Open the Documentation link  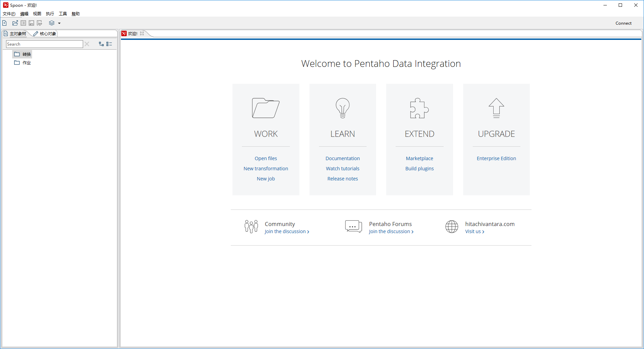[x=343, y=158]
